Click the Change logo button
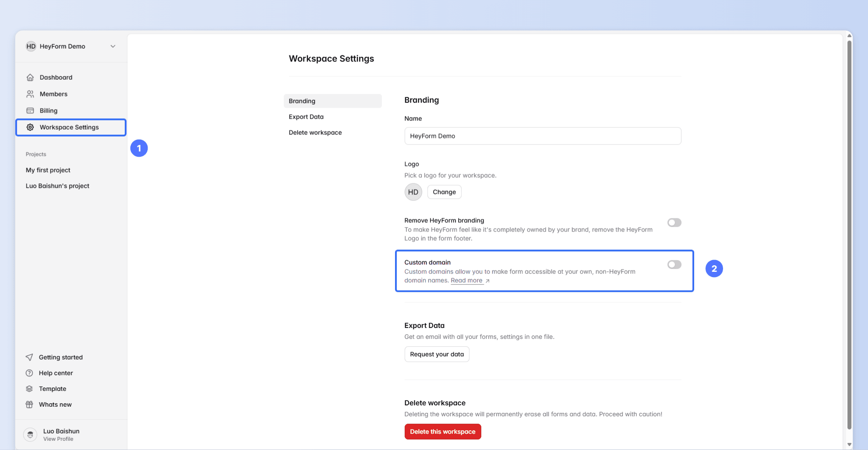Image resolution: width=868 pixels, height=450 pixels. pyautogui.click(x=444, y=192)
